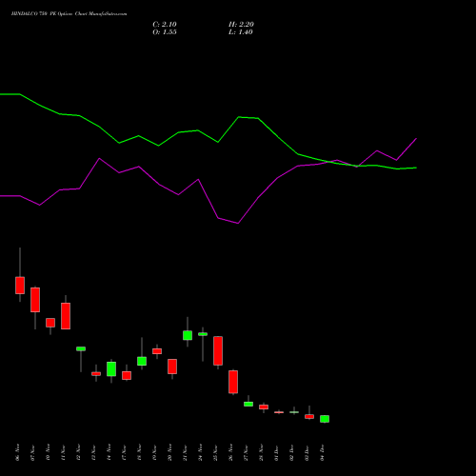This screenshot has height=476, width=476.
Task: Click the 26 Nov date label
Action: pyautogui.click(x=230, y=452)
